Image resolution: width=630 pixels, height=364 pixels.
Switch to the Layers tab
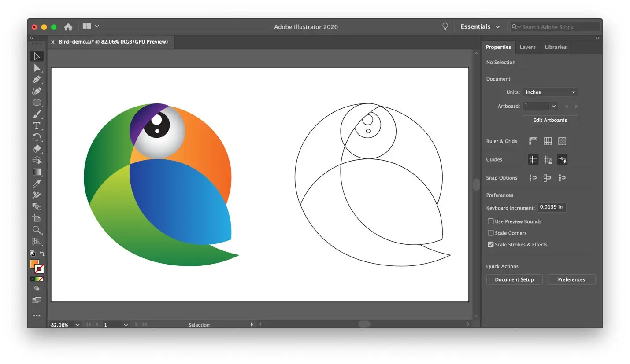coord(527,47)
